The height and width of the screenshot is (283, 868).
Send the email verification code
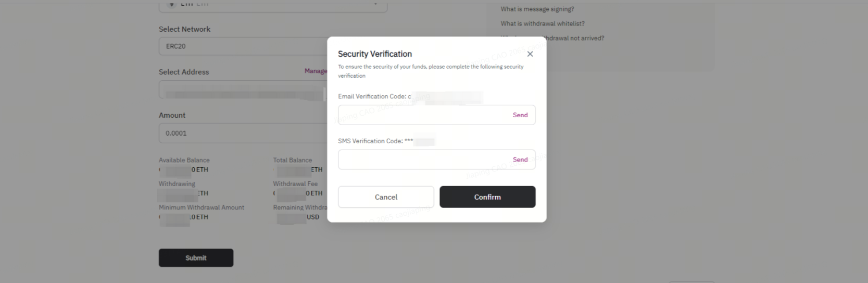520,115
